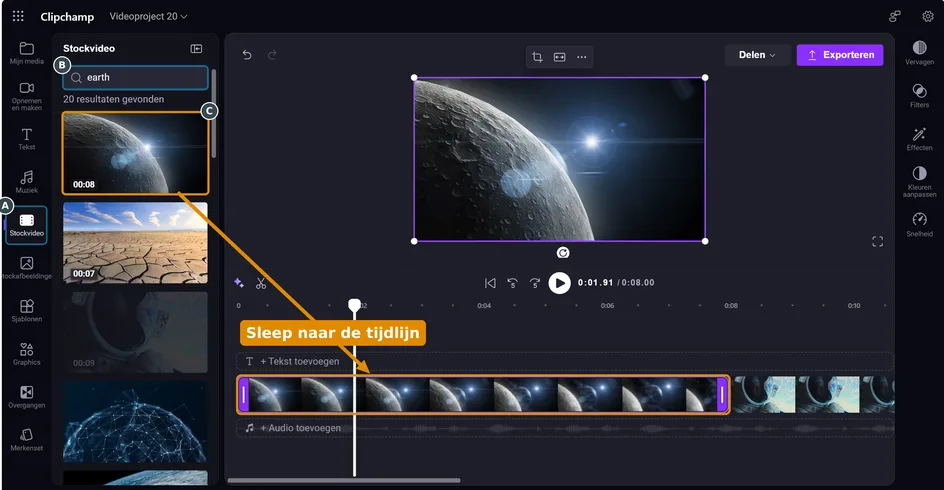Select the crop tool icon
The height and width of the screenshot is (490, 944).
(x=537, y=57)
